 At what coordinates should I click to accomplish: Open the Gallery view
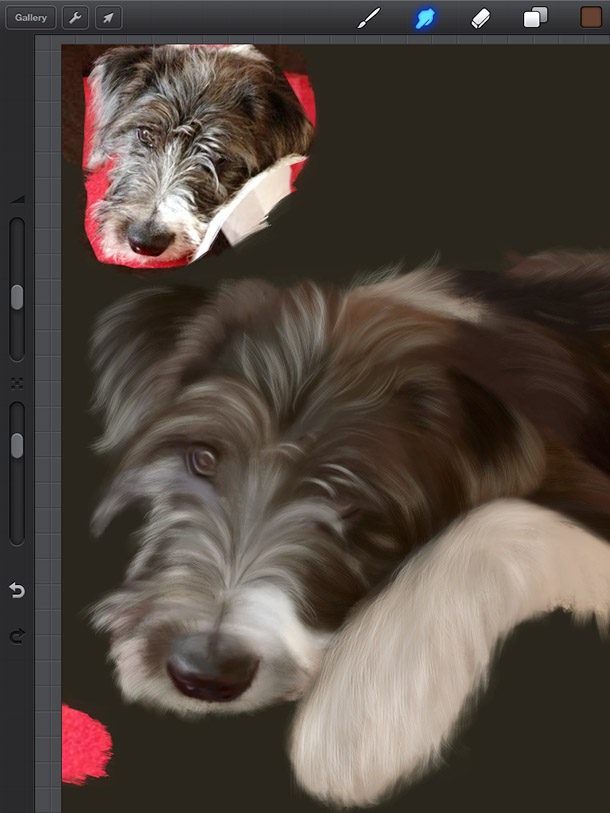point(31,18)
